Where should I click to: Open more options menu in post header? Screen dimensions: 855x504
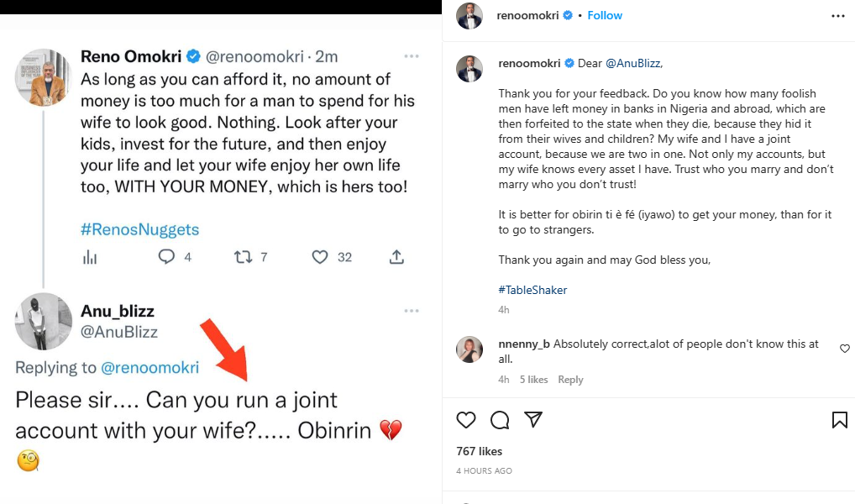click(x=838, y=16)
